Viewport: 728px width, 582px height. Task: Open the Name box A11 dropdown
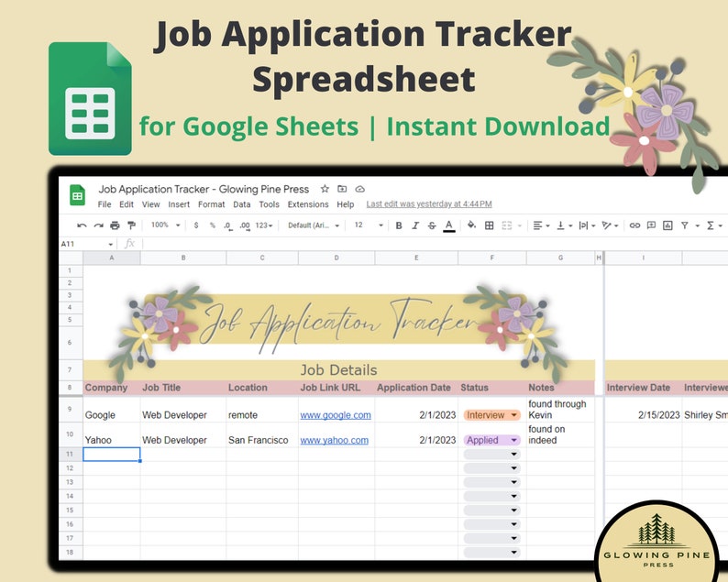tap(111, 244)
